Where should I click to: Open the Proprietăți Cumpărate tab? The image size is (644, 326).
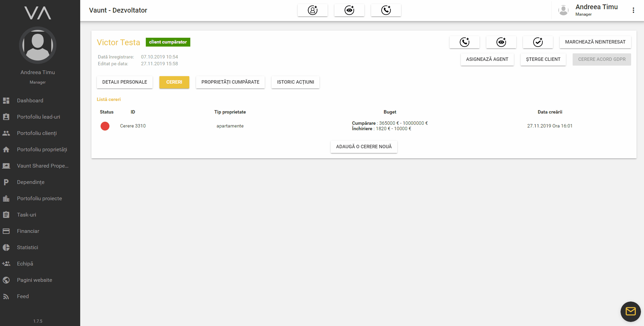(x=230, y=82)
